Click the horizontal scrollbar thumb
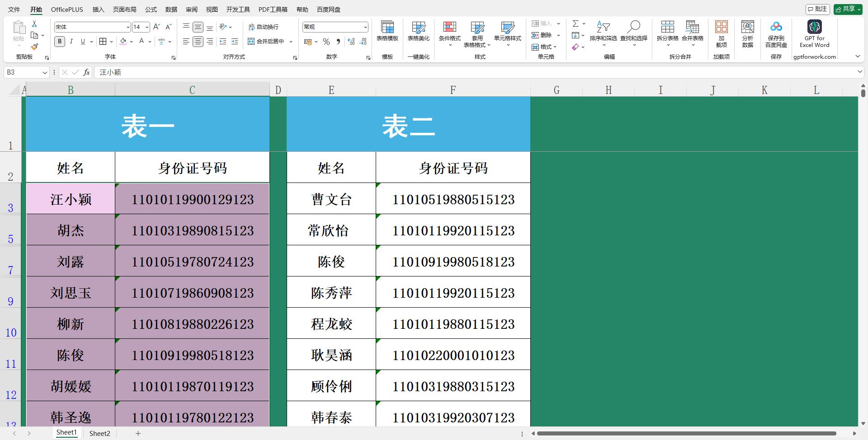The height and width of the screenshot is (440, 868). [686, 433]
